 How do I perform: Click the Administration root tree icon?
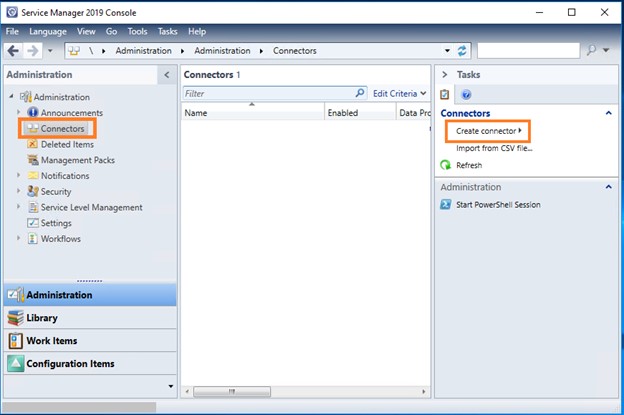[26, 97]
